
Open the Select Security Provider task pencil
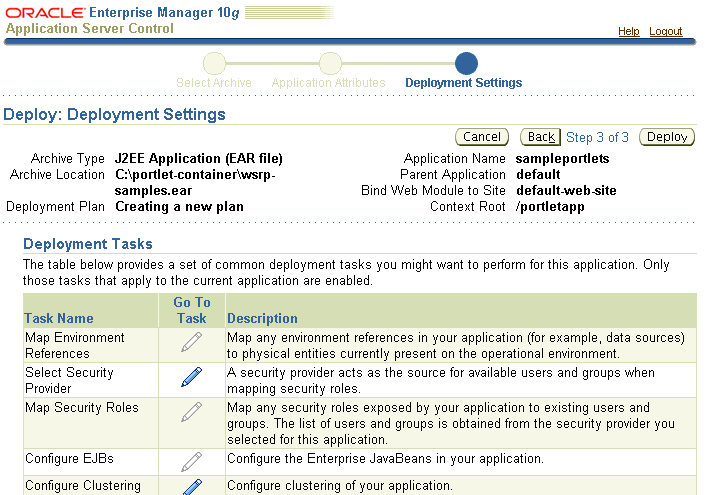192,377
